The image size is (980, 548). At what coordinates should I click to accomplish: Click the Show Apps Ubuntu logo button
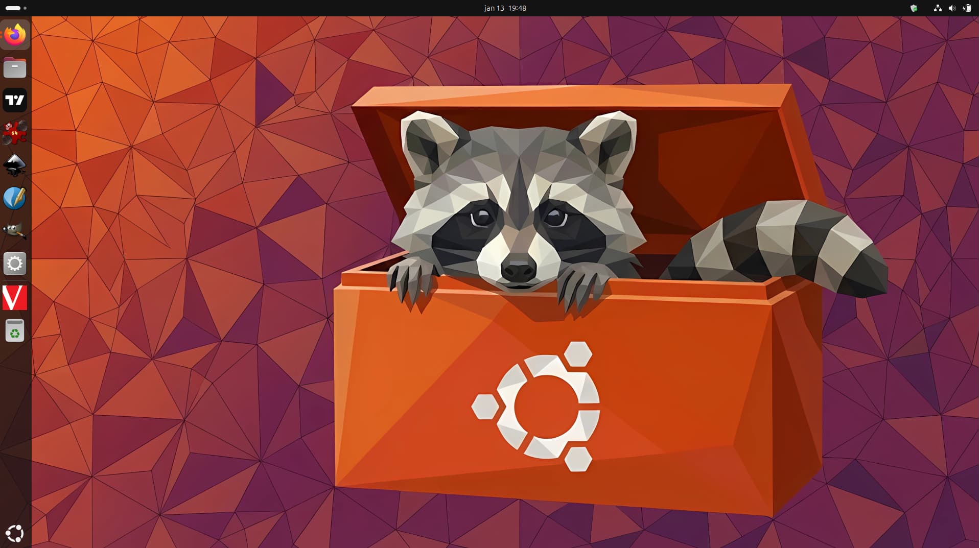(15, 533)
